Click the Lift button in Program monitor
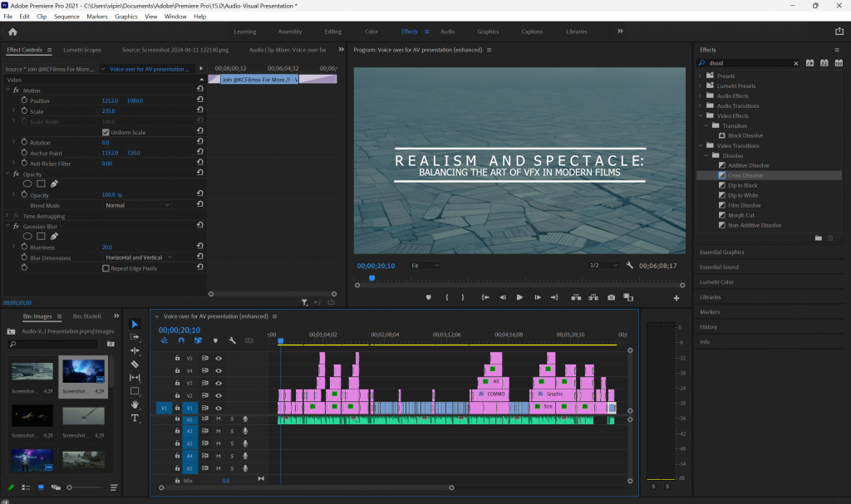Screen dimensions: 851x504 click(576, 297)
